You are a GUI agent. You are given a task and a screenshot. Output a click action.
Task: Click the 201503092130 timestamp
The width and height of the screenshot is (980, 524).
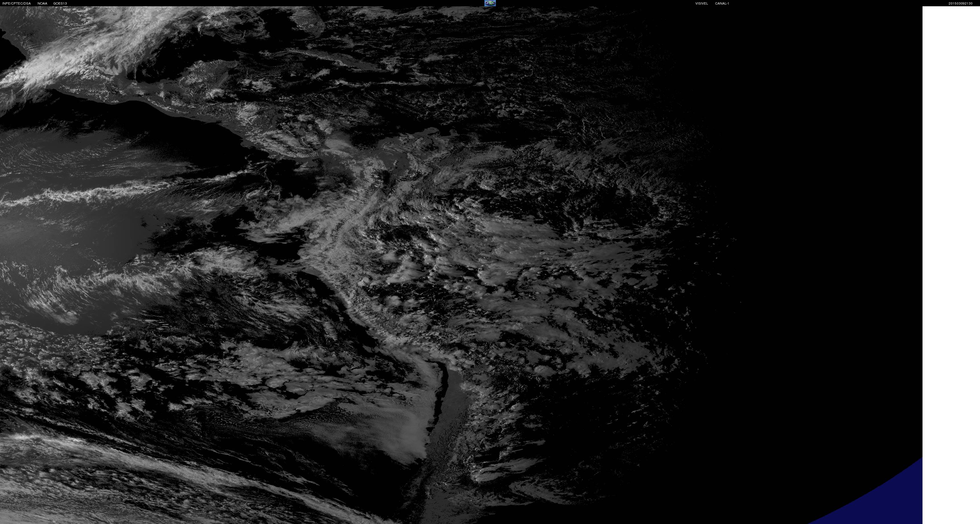pyautogui.click(x=960, y=3)
